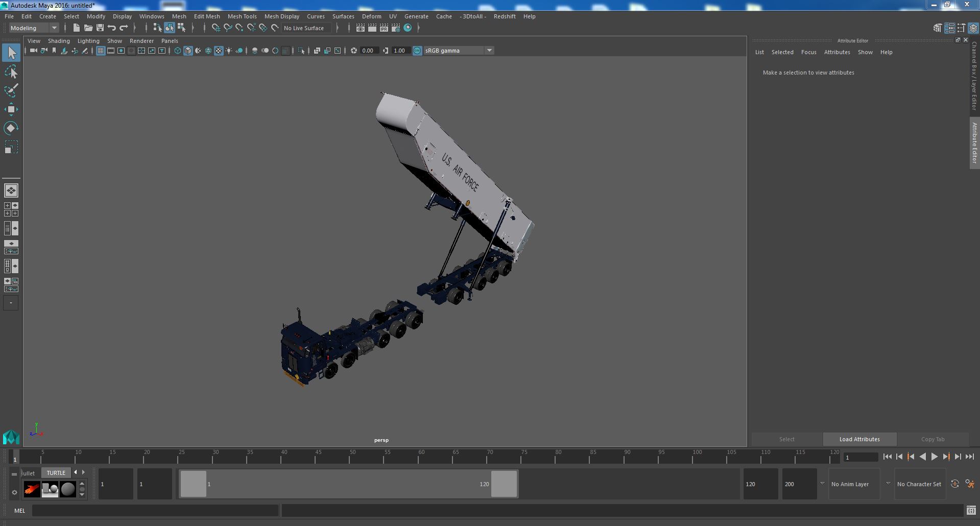Select single perspective view layout
This screenshot has height=526, width=980.
pos(11,190)
